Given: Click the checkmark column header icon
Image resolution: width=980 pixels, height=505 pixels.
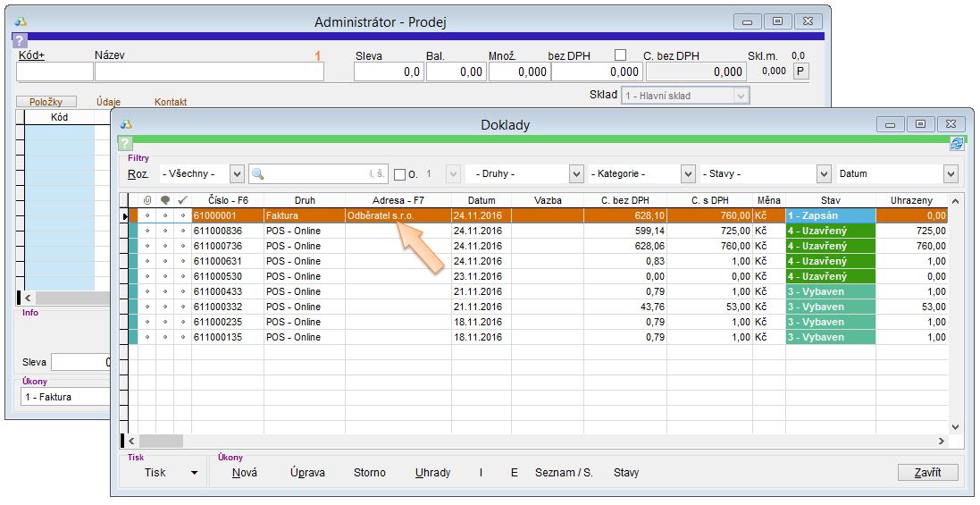Looking at the screenshot, I should pos(182,200).
